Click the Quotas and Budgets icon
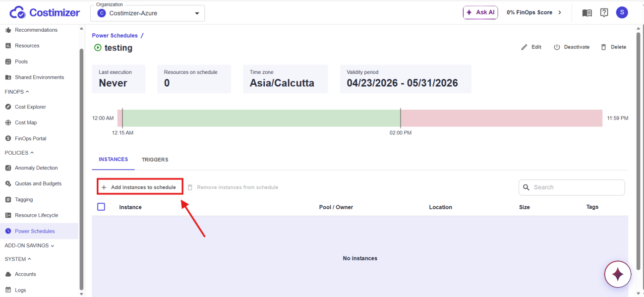644x297 pixels. [x=8, y=183]
